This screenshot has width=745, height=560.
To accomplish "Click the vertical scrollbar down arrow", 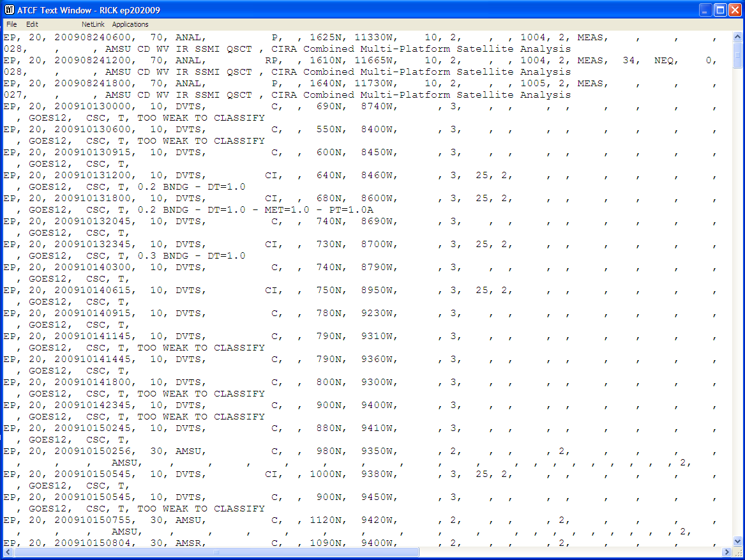I will point(738,541).
